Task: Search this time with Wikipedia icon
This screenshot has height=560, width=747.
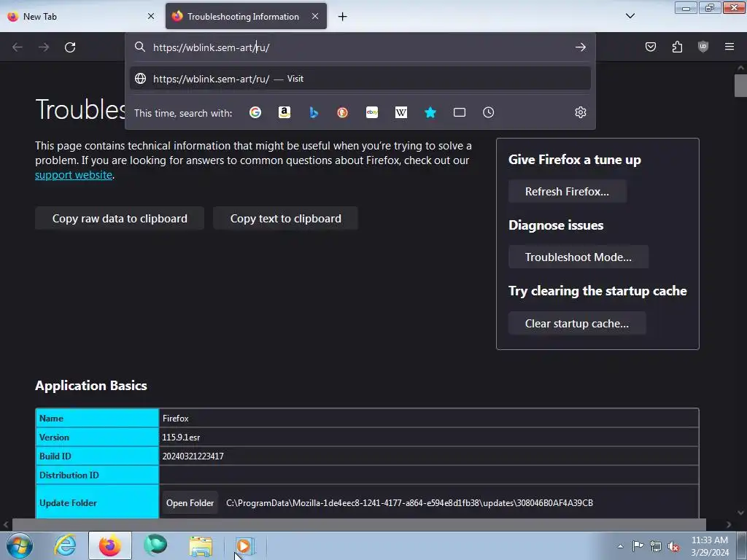Action: 401,112
